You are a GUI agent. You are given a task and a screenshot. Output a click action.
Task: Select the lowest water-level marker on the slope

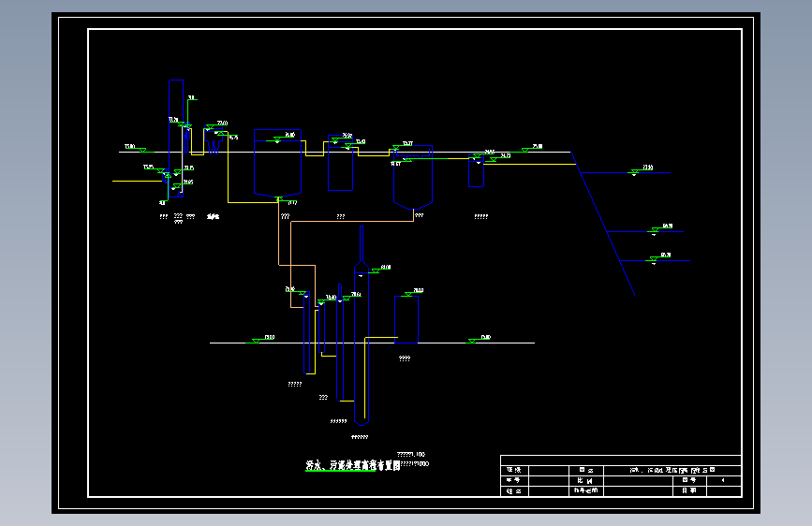[659, 257]
